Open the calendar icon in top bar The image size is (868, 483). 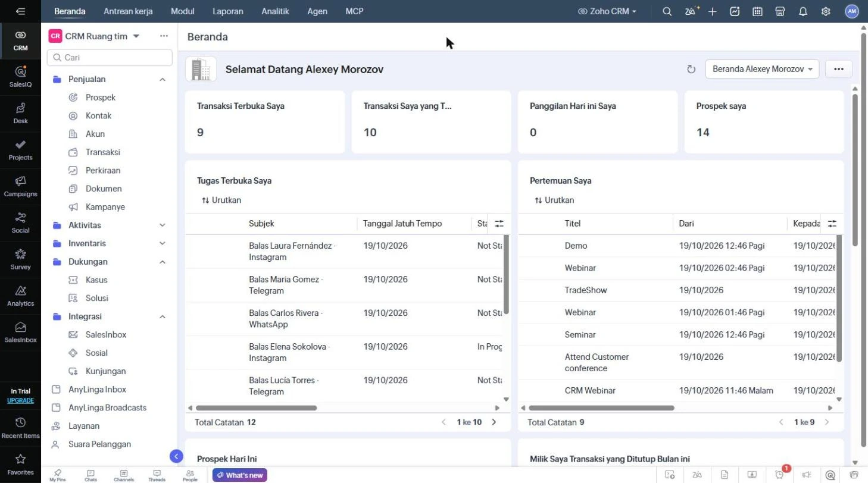(757, 11)
